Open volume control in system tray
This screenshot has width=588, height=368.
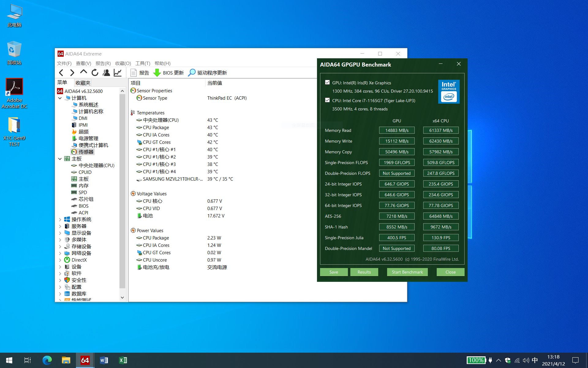(526, 360)
